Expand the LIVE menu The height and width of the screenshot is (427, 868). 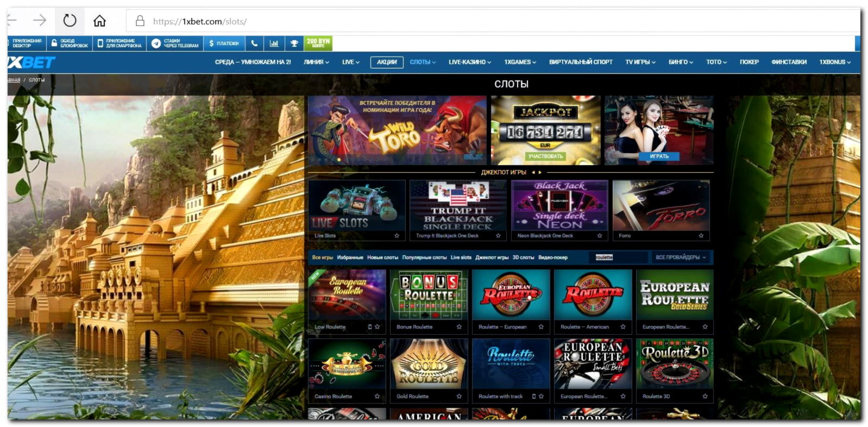pos(351,62)
